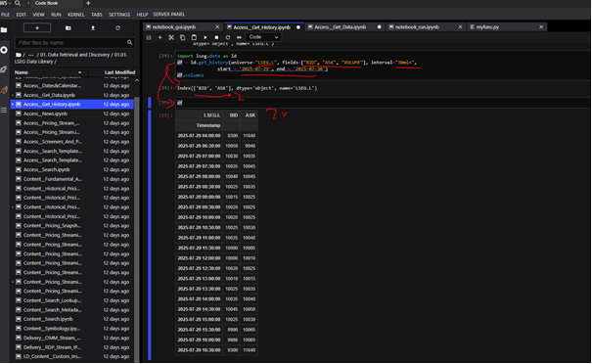This screenshot has width=592, height=364.
Task: Cut the selected cell
Action: point(171,37)
